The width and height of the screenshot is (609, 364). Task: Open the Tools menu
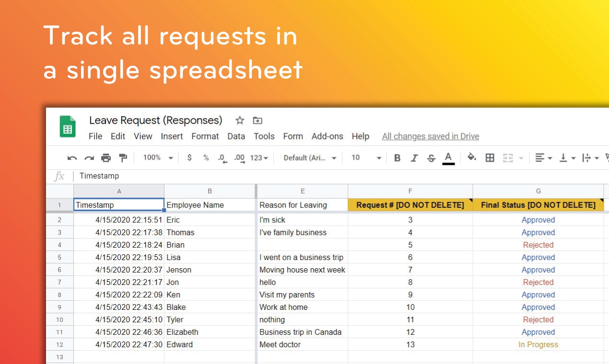click(x=264, y=136)
